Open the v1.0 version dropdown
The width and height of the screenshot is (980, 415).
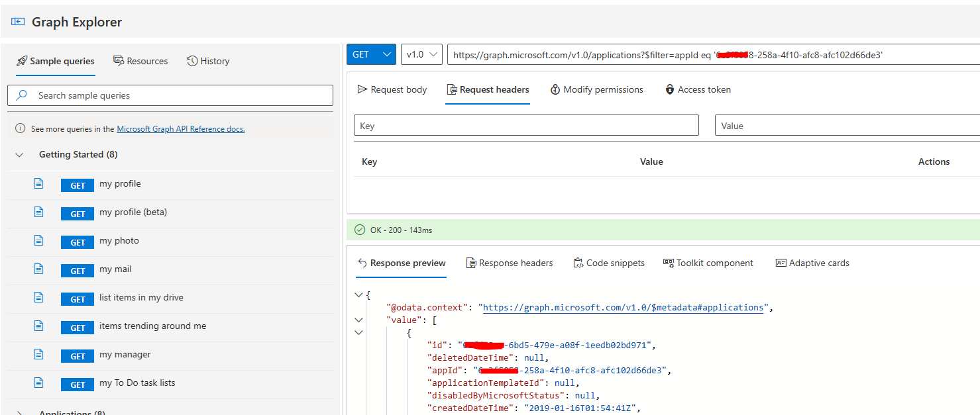[x=421, y=54]
